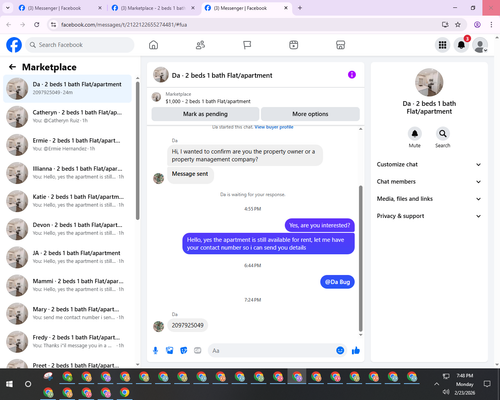This screenshot has width=500, height=400.
Task: Click the chat message scrollbar
Action: pyautogui.click(x=360, y=258)
